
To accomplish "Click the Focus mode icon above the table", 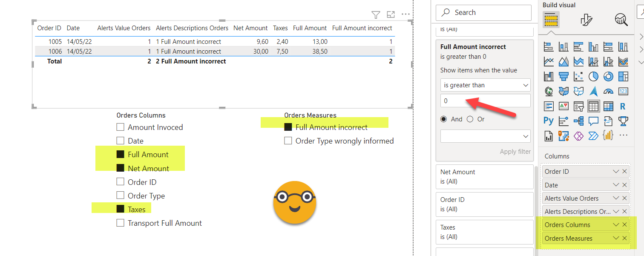I will 391,15.
